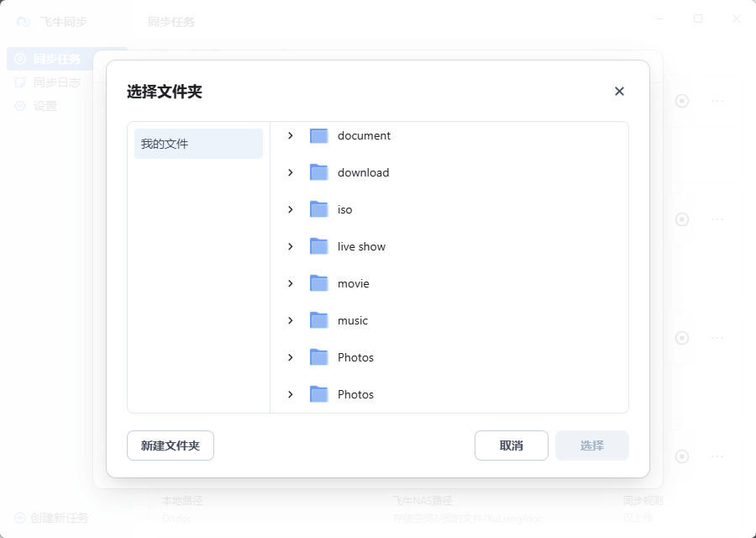Switch to the 我的文件 source panel
The height and width of the screenshot is (538, 756).
click(197, 143)
